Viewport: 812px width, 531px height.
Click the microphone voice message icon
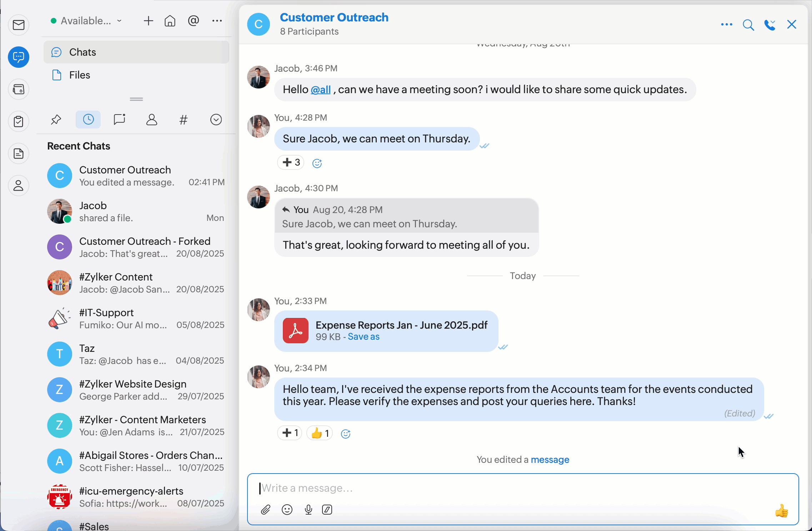[309, 510]
